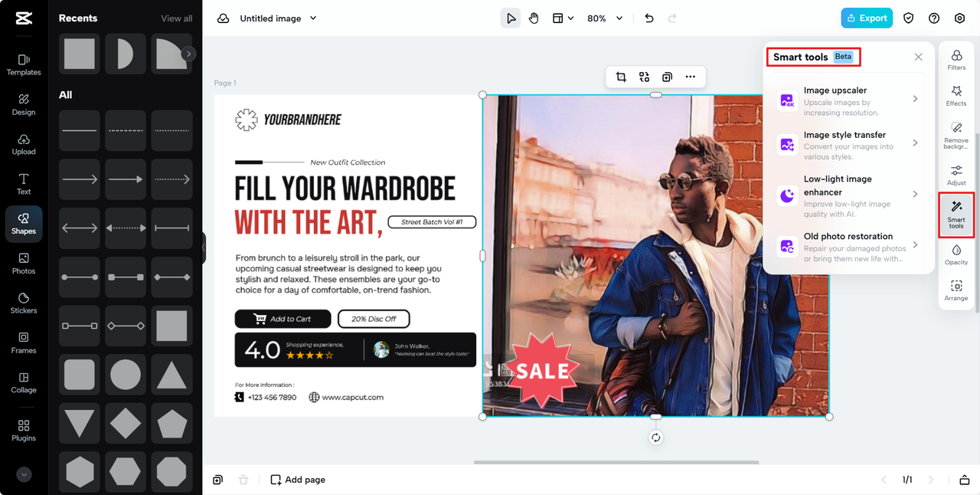This screenshot has width=980, height=495.
Task: Open the help question mark icon
Action: [934, 18]
